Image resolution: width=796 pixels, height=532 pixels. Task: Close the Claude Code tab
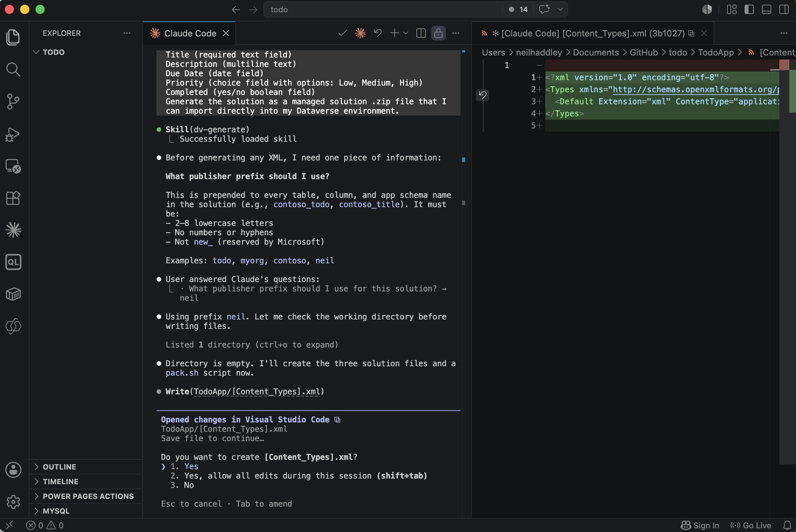point(226,33)
